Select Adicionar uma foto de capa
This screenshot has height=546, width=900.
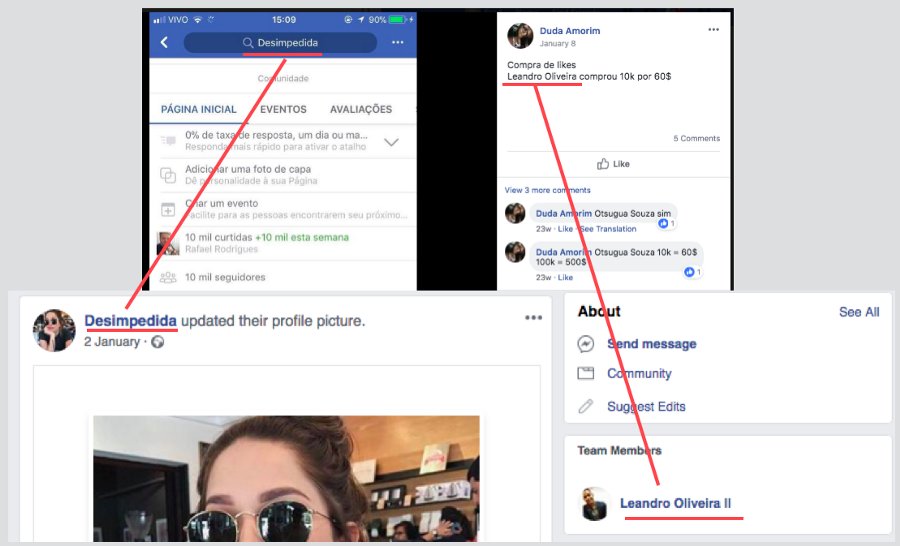[282, 175]
